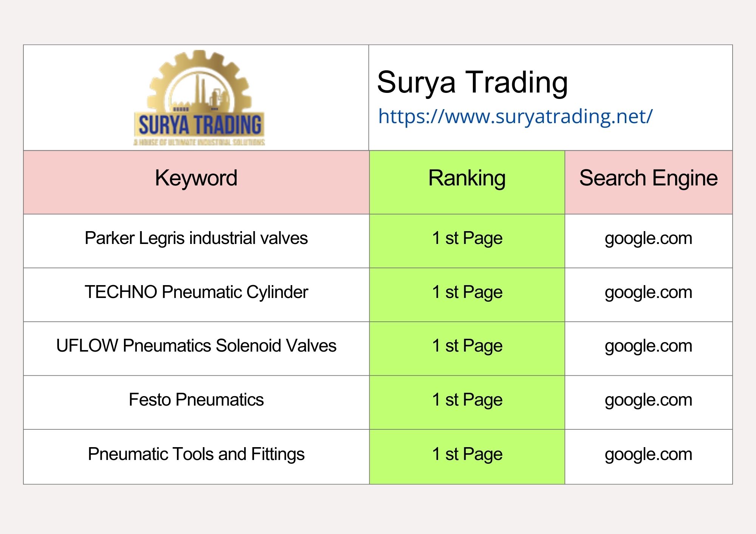Click ranking cell for TECHNO Pneumatic Cylinder

click(x=467, y=295)
